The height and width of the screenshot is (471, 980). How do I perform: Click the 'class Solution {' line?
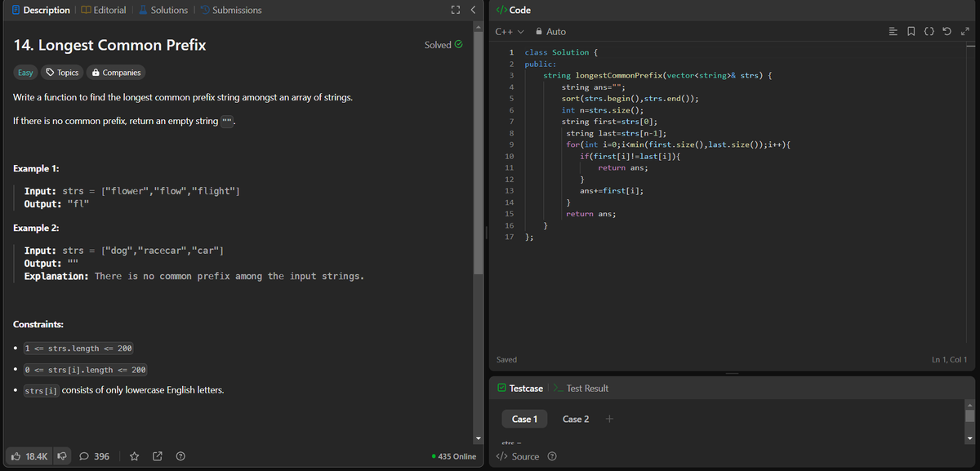[x=562, y=52]
